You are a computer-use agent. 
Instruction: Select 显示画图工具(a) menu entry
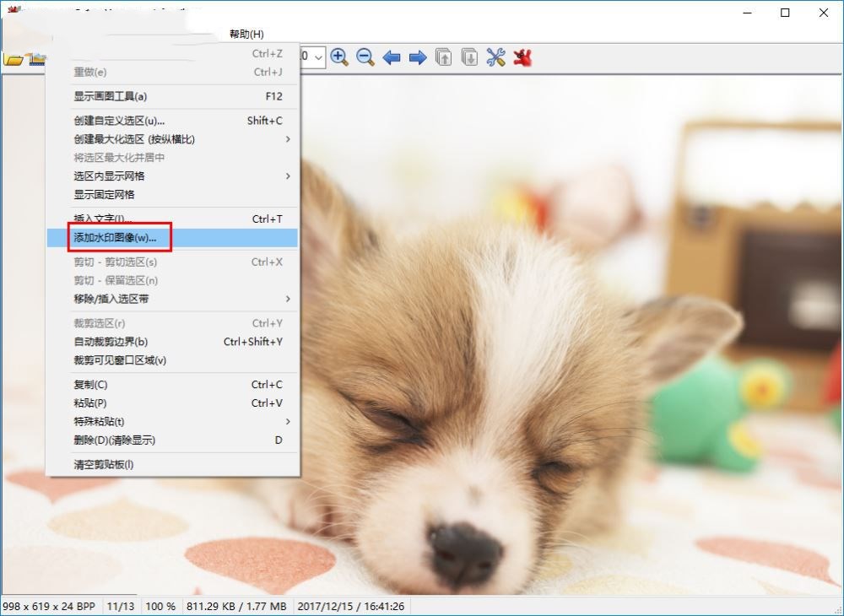pyautogui.click(x=172, y=96)
